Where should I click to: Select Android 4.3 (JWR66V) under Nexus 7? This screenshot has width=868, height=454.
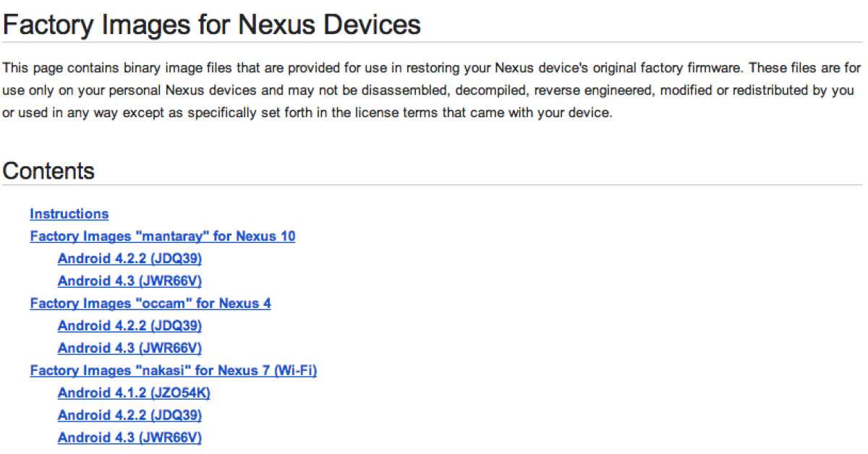[x=129, y=438]
